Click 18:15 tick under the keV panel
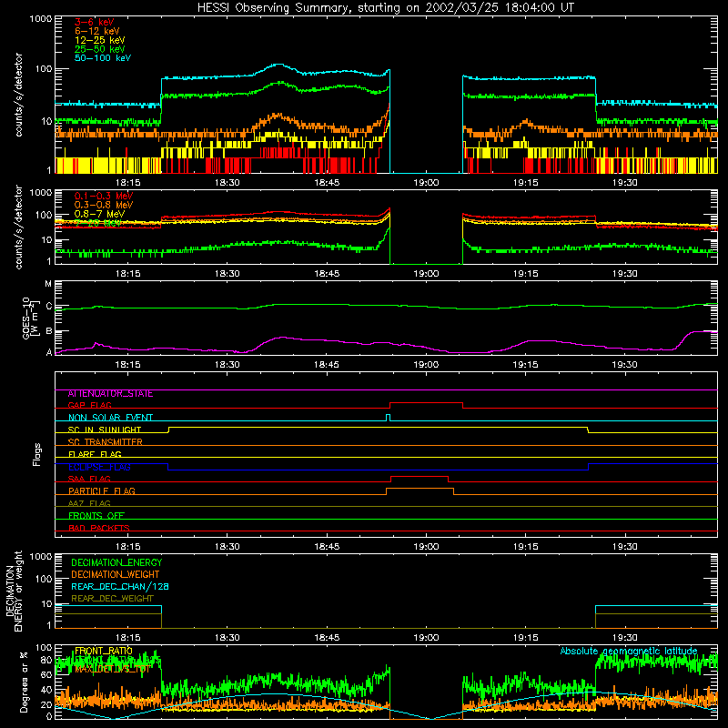Image resolution: width=728 pixels, height=728 pixels. pos(127,183)
